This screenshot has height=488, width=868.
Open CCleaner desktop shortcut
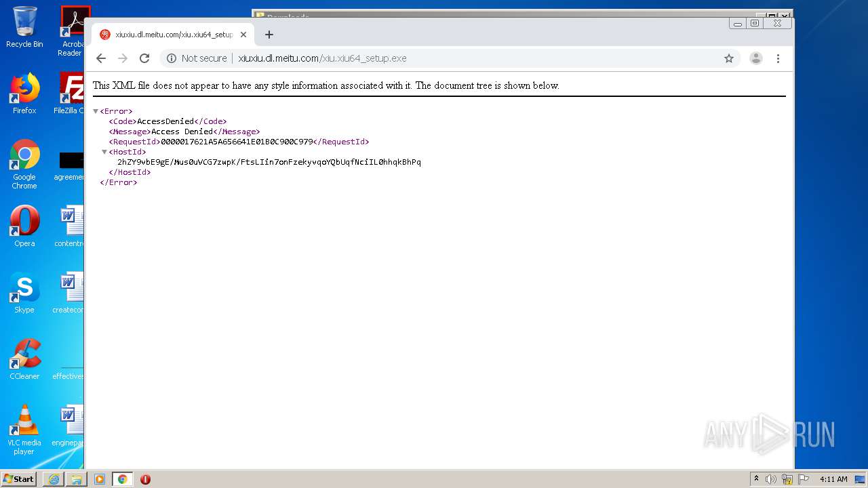tap(24, 359)
